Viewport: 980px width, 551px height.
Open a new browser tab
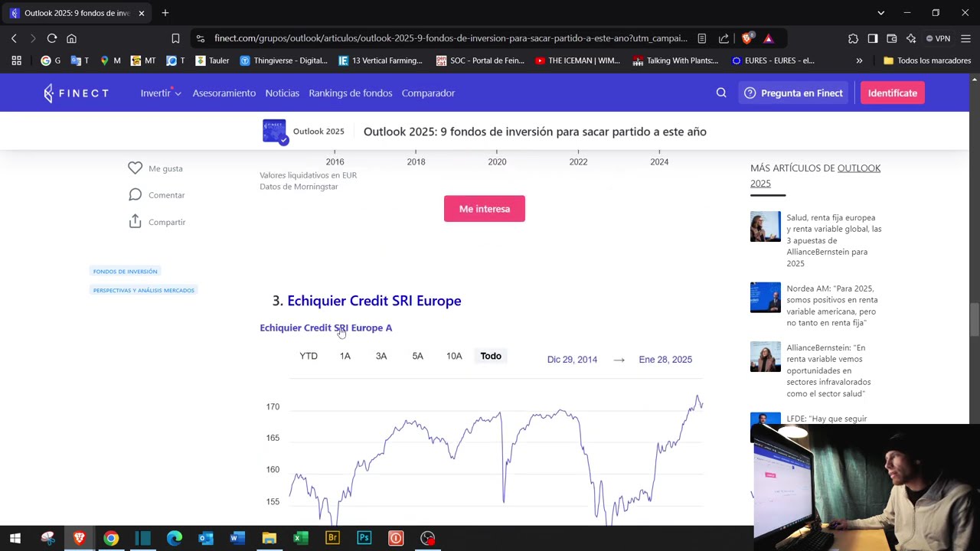tap(165, 13)
